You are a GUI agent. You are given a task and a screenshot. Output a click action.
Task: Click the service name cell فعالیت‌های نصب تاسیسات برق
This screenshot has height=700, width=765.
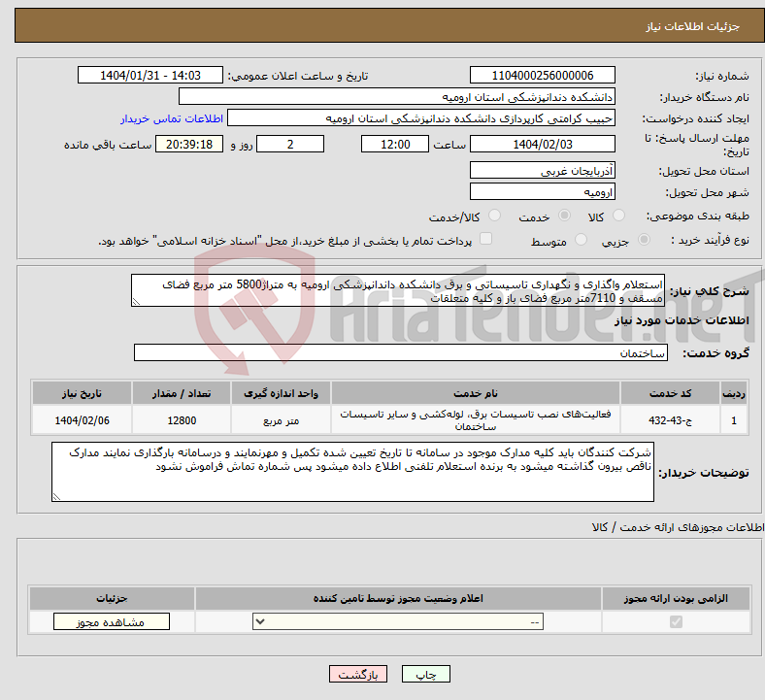point(475,420)
